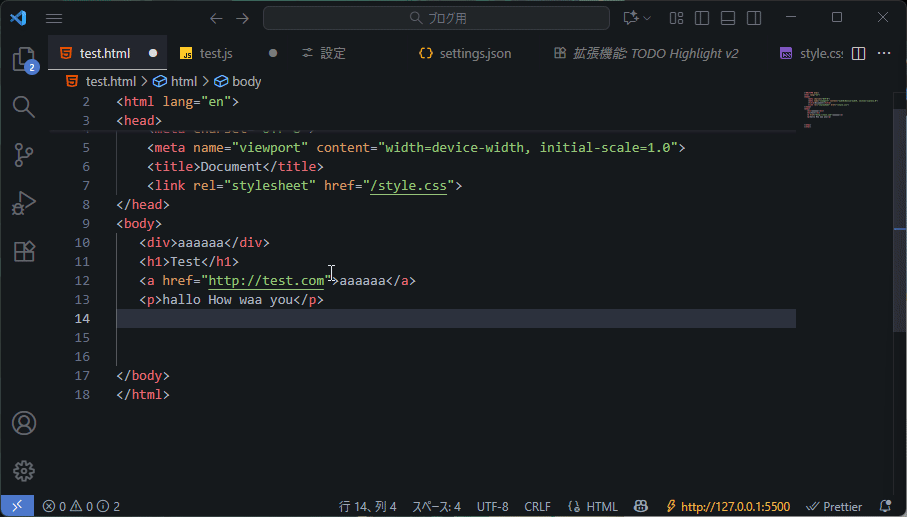The image size is (907, 517).
Task: Toggle the primary side bar
Action: [x=702, y=19]
